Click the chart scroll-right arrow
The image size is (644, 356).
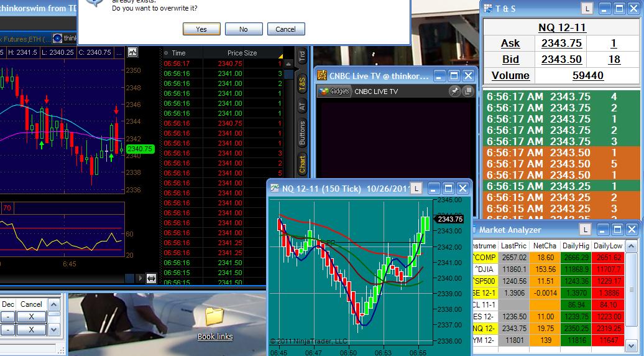coord(140,278)
